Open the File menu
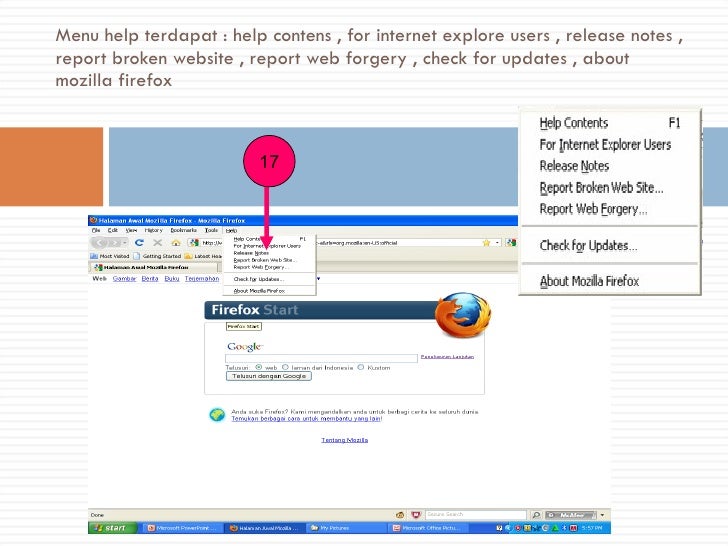Screen dimensions: 728x546 [96, 230]
